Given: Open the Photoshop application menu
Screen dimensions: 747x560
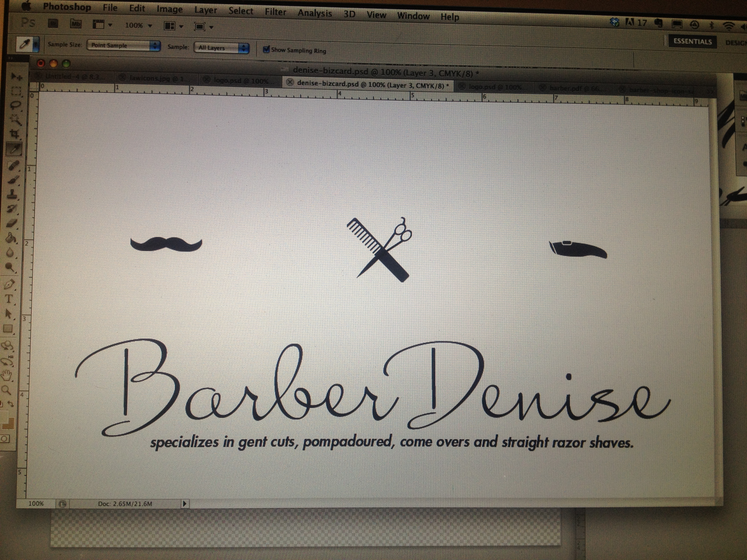Looking at the screenshot, I should [67, 7].
